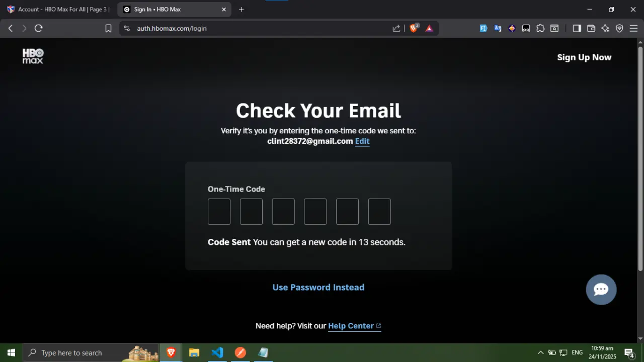Close the Sign In HBO Max tab
The image size is (644, 362).
coord(224,9)
